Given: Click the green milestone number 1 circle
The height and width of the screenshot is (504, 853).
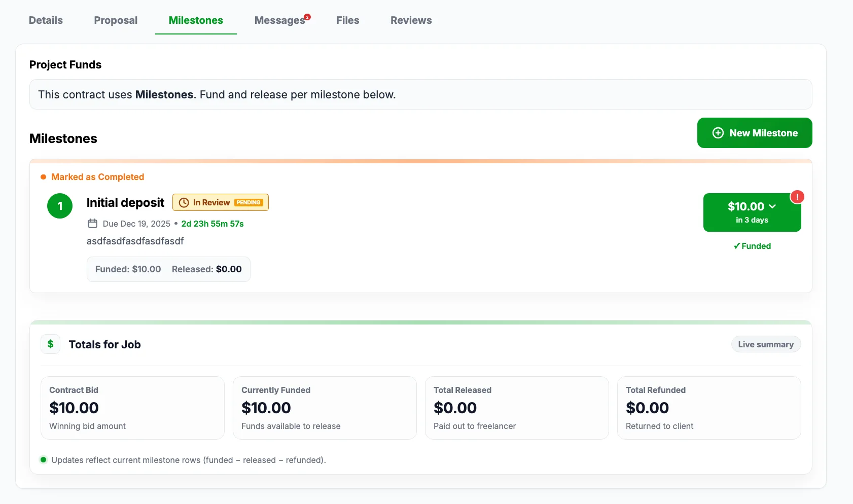Looking at the screenshot, I should point(60,206).
